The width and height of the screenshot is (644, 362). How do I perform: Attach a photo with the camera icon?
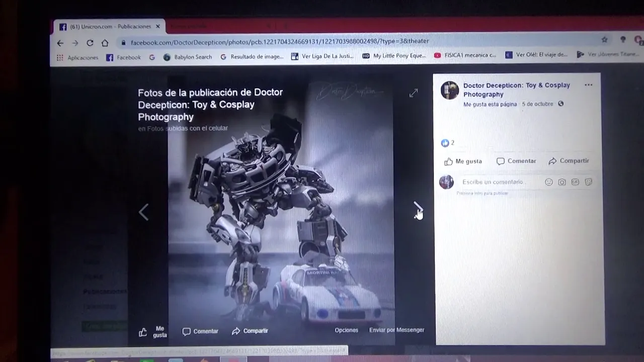(x=562, y=182)
